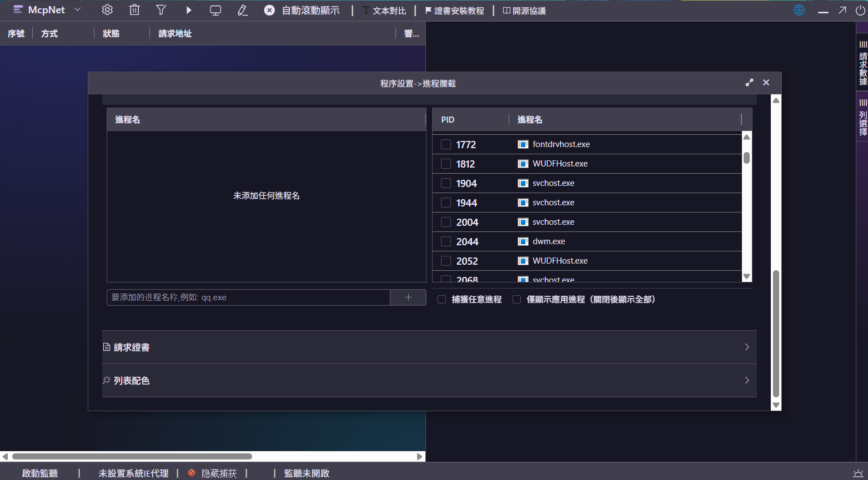Image resolution: width=868 pixels, height=480 pixels.
Task: Click the process list scroll-up arrow
Action: (747, 137)
